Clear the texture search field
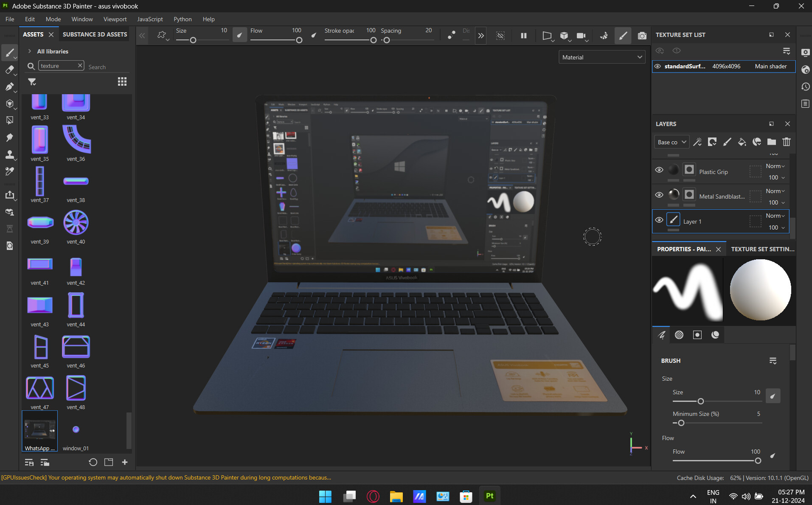The height and width of the screenshot is (505, 812). [80, 65]
